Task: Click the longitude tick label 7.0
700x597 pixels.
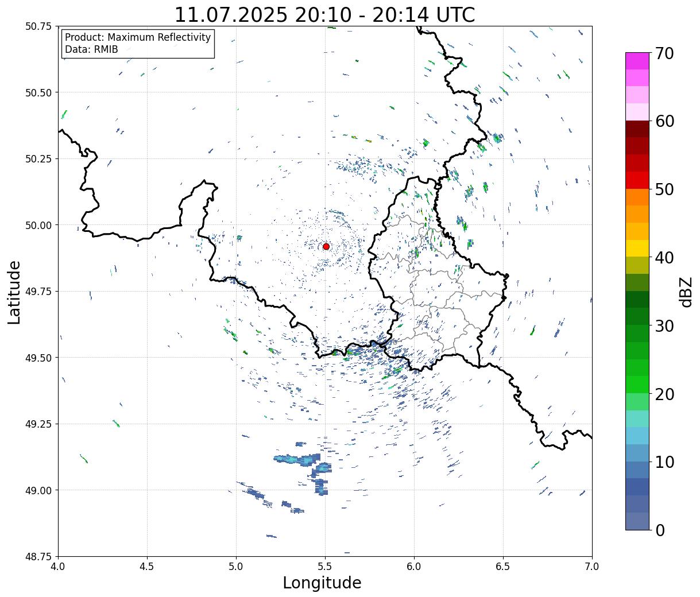Action: (592, 566)
